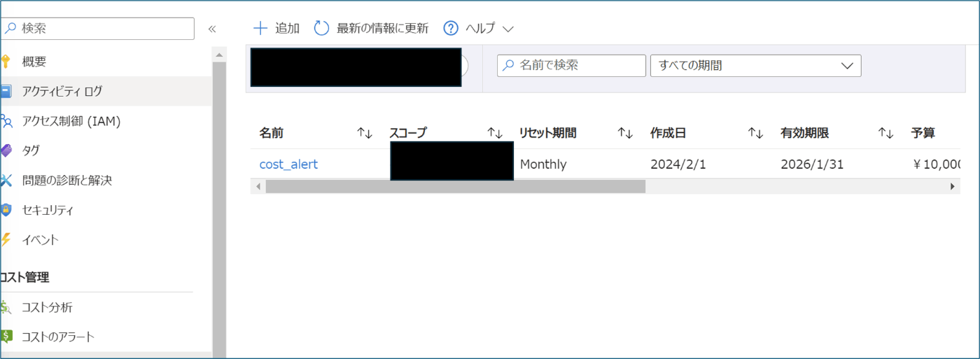Click the 予算 column header
This screenshot has width=980, height=359.
click(923, 133)
